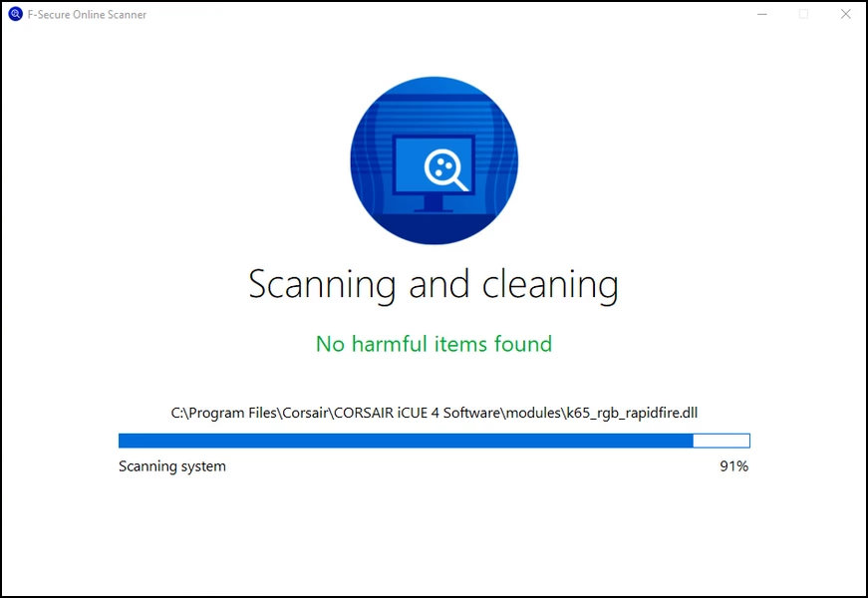Click the "F-Secure Online Scanner" window title
This screenshot has height=598, width=868.
click(x=87, y=15)
